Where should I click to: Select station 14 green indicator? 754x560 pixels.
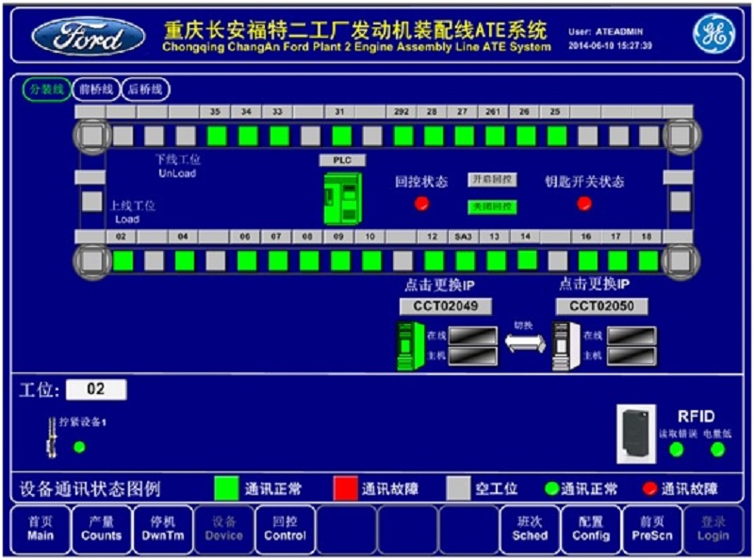coord(527,259)
